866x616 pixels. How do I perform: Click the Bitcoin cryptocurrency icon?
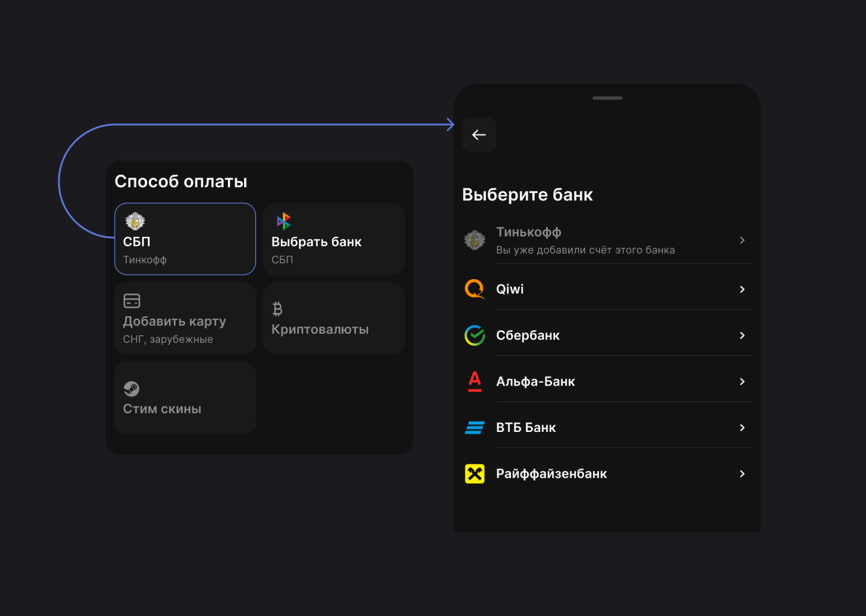(x=277, y=309)
